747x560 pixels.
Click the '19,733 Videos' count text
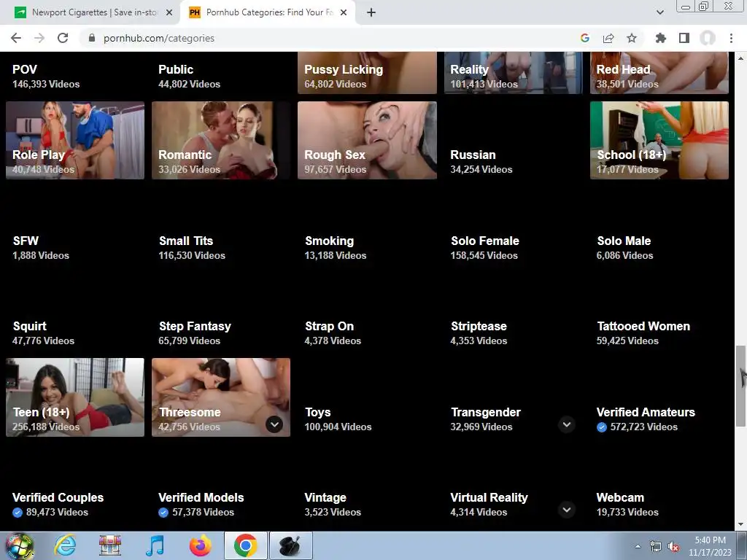tap(627, 512)
